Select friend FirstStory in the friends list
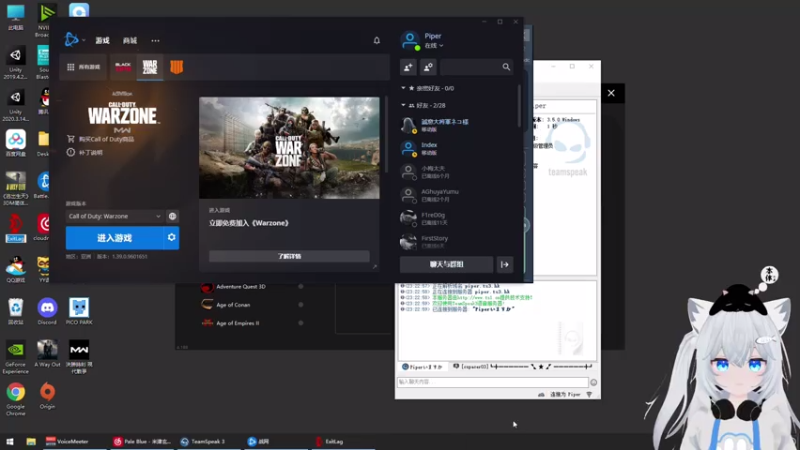800x450 pixels. coord(457,241)
